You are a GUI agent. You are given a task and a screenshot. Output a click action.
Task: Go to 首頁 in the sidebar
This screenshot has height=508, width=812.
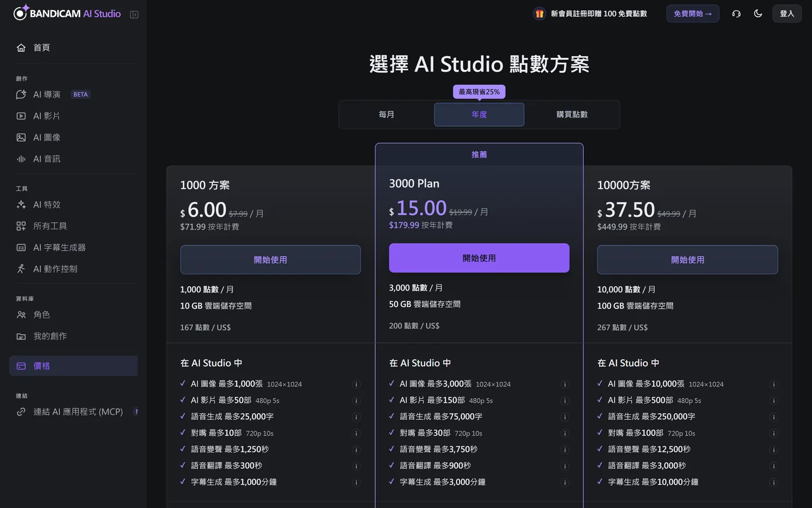coord(74,48)
